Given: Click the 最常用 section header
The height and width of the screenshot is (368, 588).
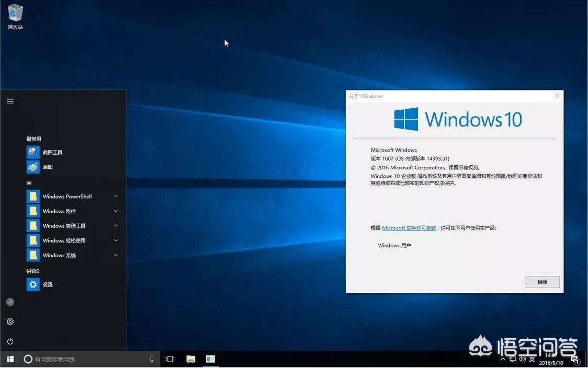Looking at the screenshot, I should [34, 139].
